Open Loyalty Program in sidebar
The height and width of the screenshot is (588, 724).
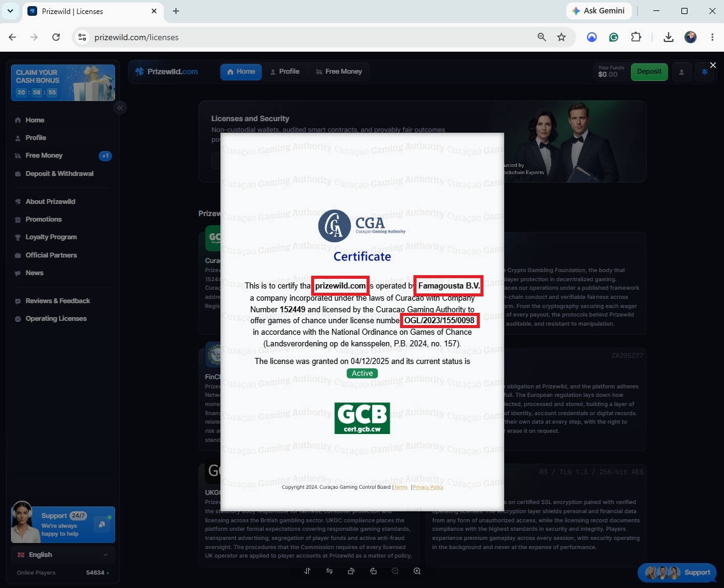(51, 237)
